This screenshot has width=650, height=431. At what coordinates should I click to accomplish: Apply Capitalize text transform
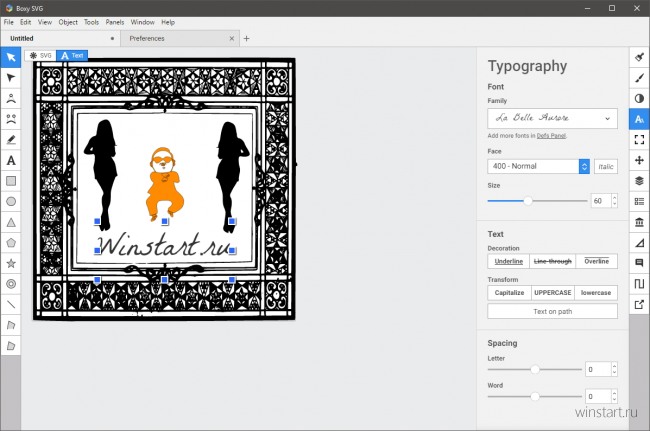tap(509, 293)
